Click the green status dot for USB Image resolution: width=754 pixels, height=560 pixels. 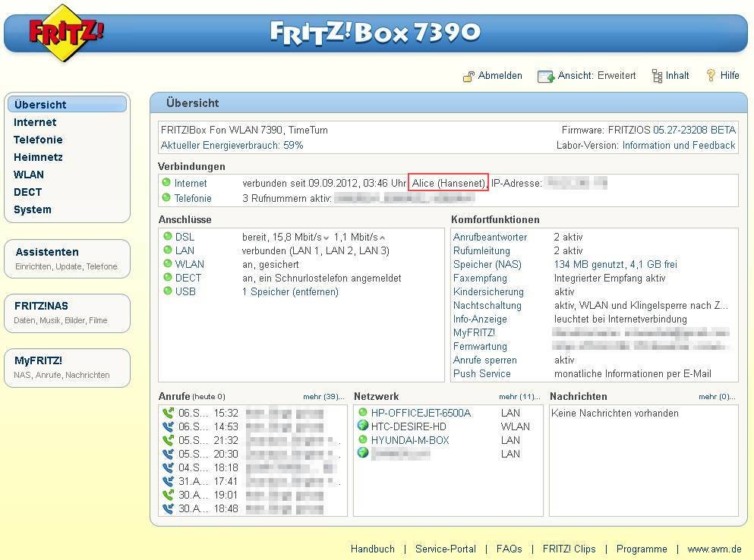(x=167, y=291)
